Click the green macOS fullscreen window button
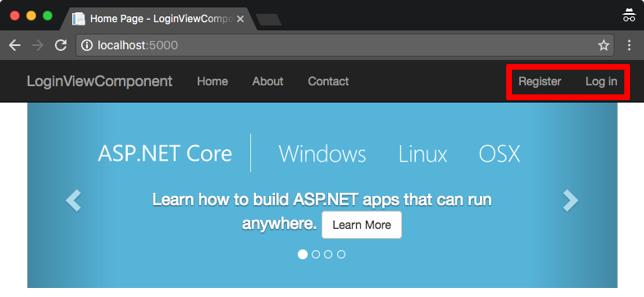 coord(48,16)
